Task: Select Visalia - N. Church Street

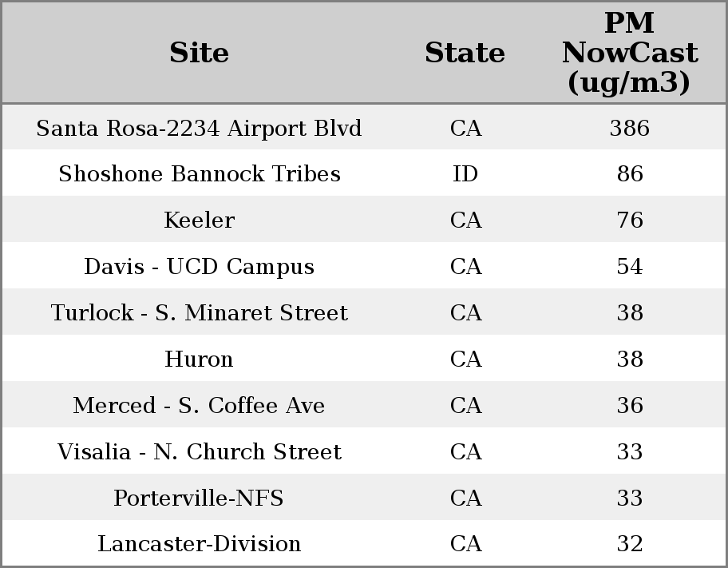Action: pyautogui.click(x=199, y=452)
